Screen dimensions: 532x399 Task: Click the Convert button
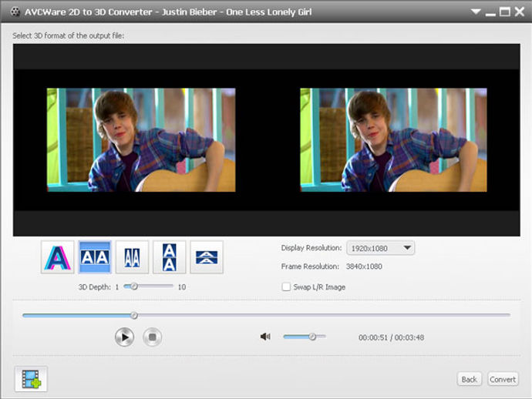pos(503,379)
